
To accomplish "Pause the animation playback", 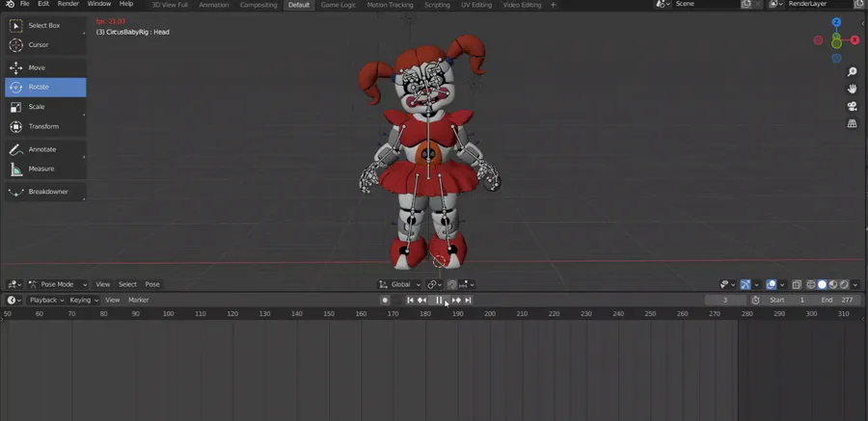I will [x=439, y=300].
